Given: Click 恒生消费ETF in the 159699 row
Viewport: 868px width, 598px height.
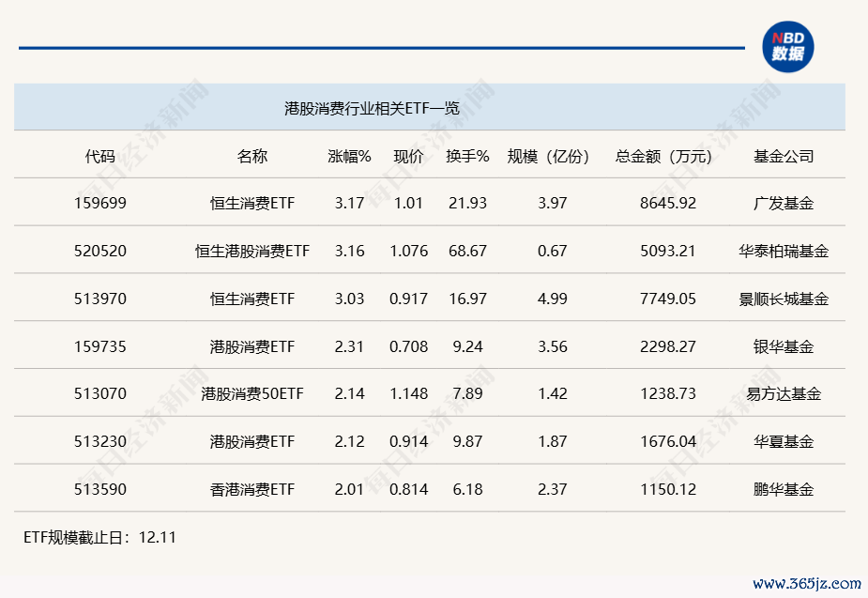Looking at the screenshot, I should pyautogui.click(x=252, y=203).
